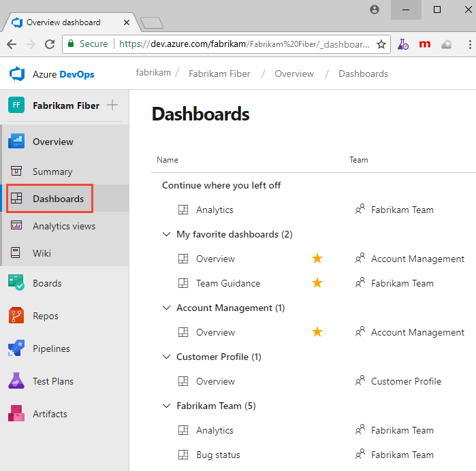The height and width of the screenshot is (471, 476).
Task: Open Overview dashboard in Customer Profile group
Action: (x=215, y=381)
